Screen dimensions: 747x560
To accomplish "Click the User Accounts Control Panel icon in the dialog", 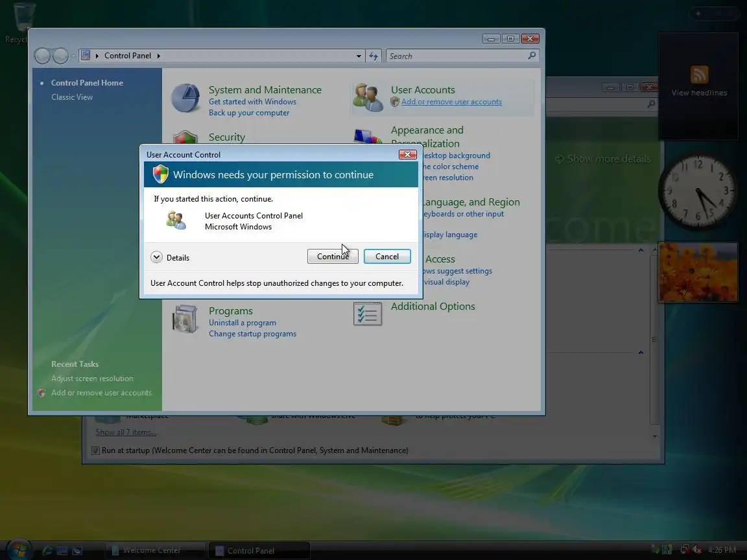I will (176, 220).
